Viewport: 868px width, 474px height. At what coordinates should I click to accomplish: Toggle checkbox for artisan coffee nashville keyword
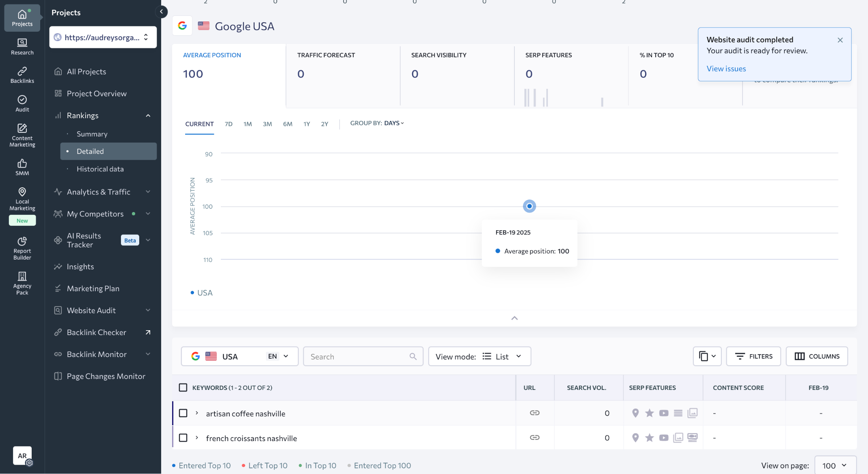coord(183,413)
